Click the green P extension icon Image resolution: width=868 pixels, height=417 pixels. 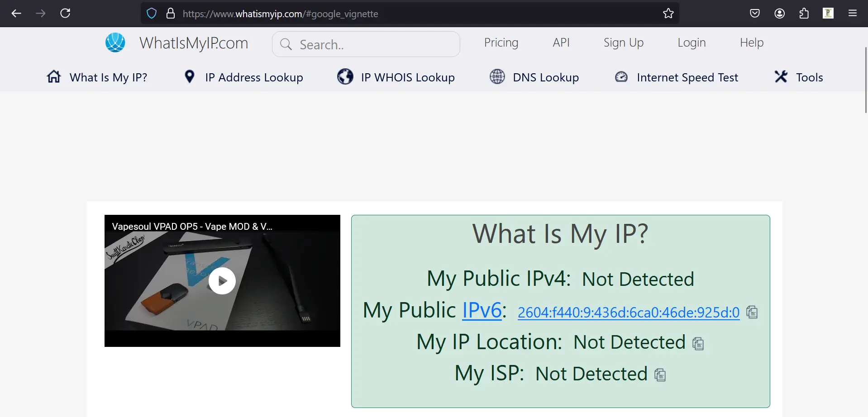coord(828,13)
